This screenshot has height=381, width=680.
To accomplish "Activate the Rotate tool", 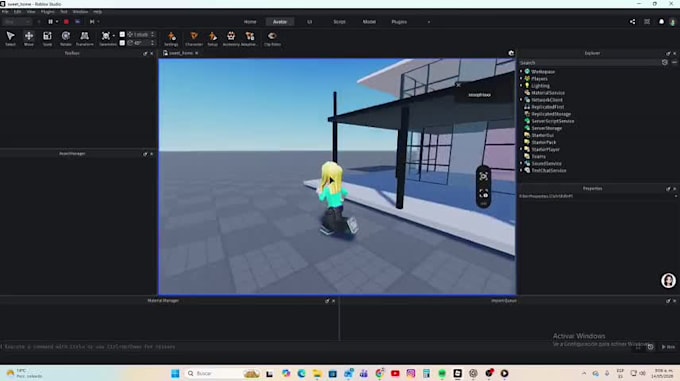I will [66, 38].
